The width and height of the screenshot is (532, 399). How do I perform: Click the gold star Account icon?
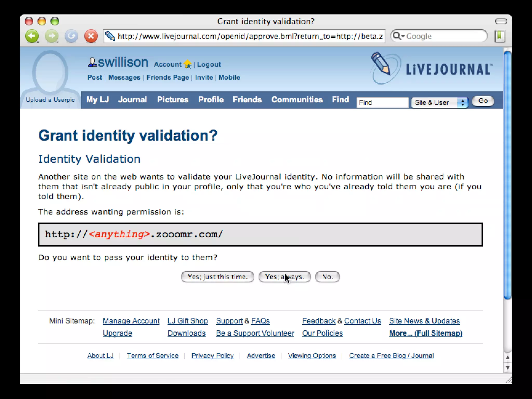(x=188, y=64)
